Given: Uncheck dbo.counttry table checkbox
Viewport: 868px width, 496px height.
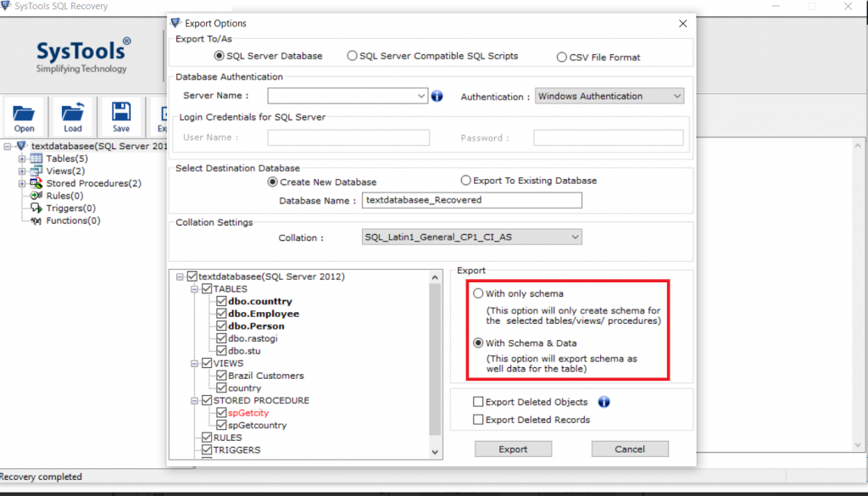Looking at the screenshot, I should pyautogui.click(x=221, y=301).
